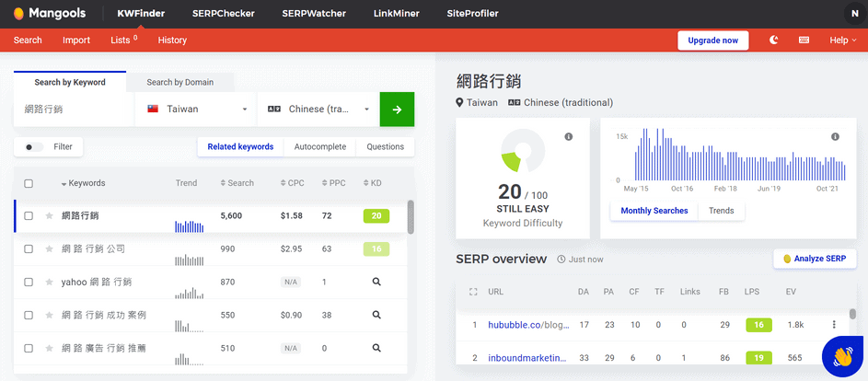Sort by PPC column
Viewport: 868px width, 381px height.
tap(334, 183)
